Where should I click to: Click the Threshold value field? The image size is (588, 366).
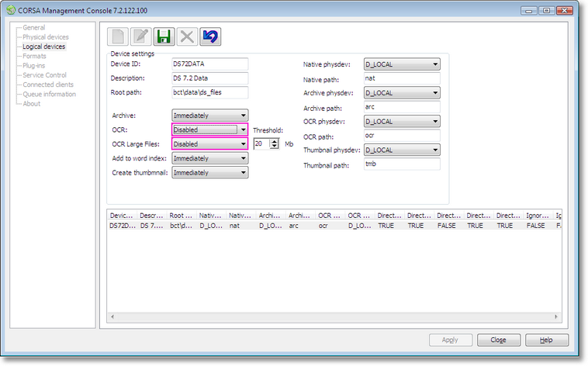tap(261, 143)
